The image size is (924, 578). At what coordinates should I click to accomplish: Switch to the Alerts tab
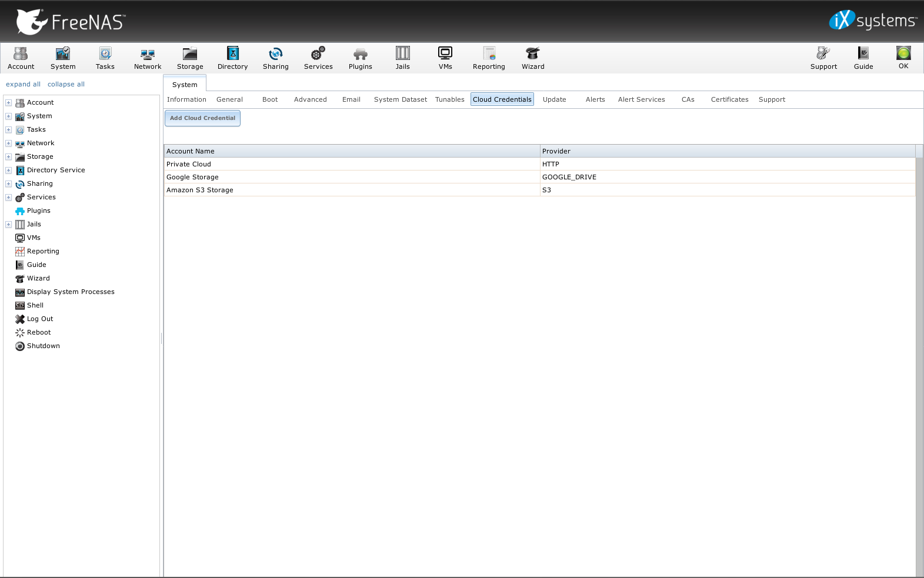click(x=595, y=99)
